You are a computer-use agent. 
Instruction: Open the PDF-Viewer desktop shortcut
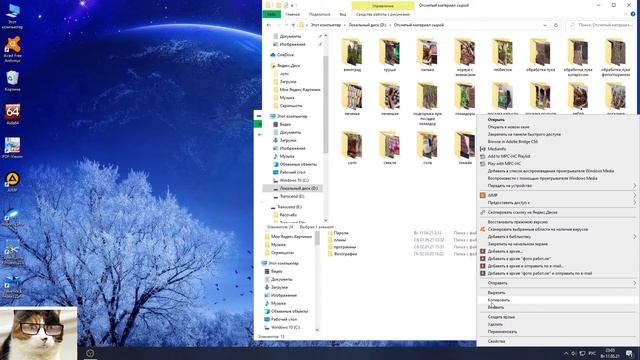13,148
